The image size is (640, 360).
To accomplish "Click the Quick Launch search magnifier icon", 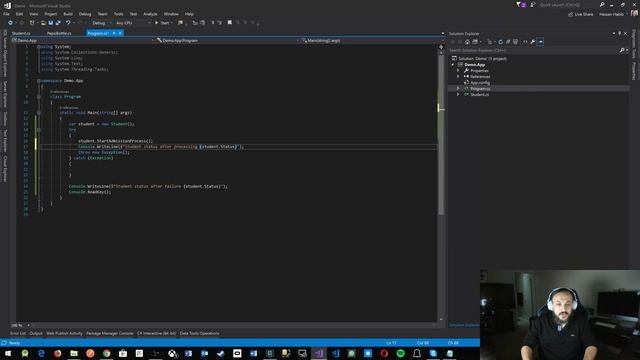I will coord(602,4).
